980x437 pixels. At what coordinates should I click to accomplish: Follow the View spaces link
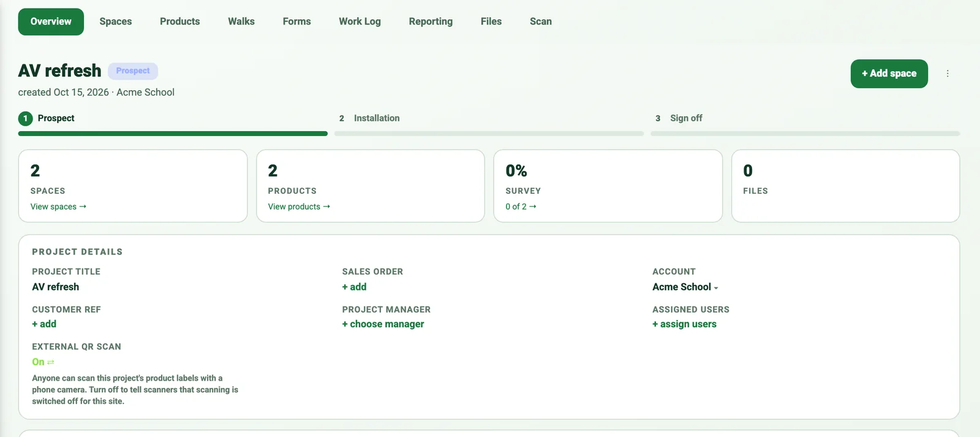tap(58, 207)
